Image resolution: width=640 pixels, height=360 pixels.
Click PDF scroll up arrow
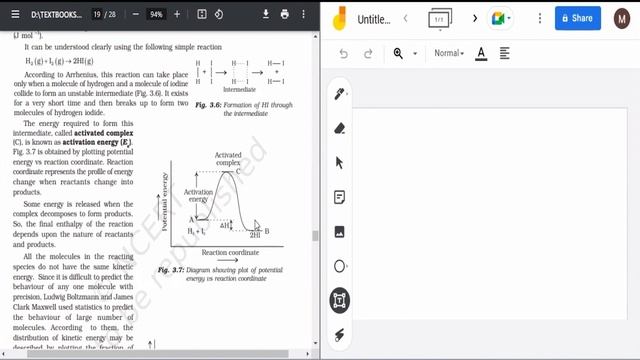315,36
